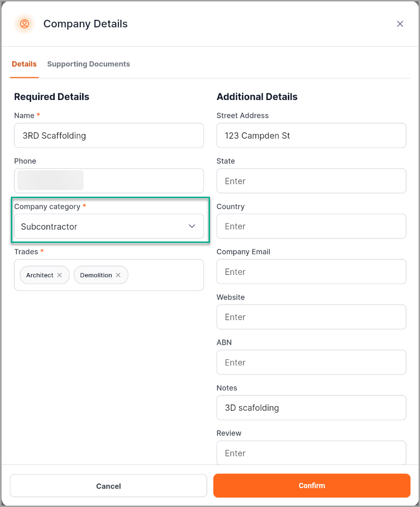
Task: Focus the Name field with 3RD Scaffolding
Action: [109, 136]
